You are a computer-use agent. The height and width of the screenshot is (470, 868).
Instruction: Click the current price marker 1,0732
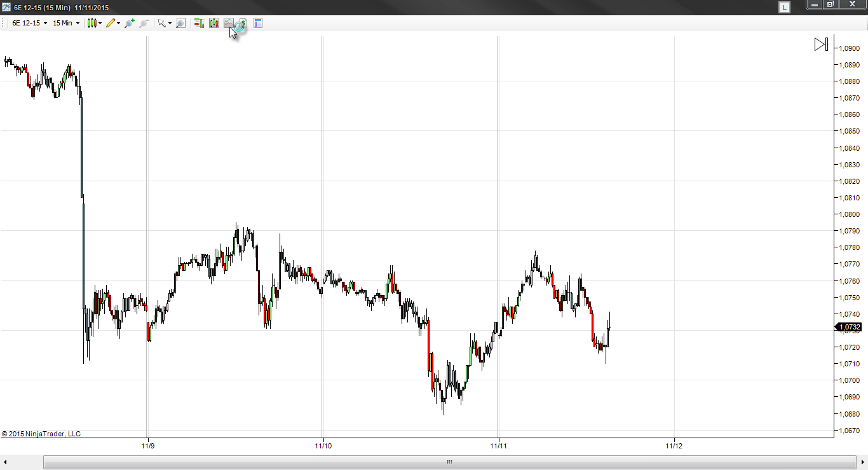(x=850, y=327)
